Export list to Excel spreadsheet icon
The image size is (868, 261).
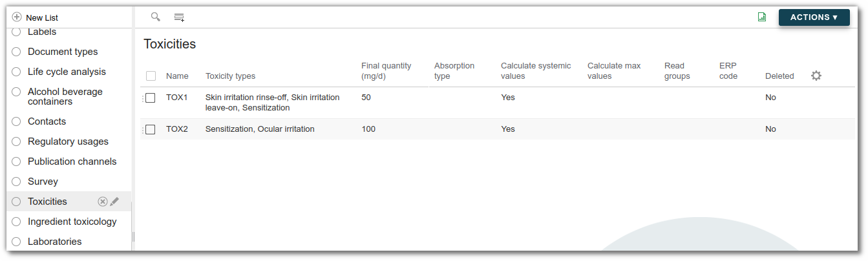762,17
